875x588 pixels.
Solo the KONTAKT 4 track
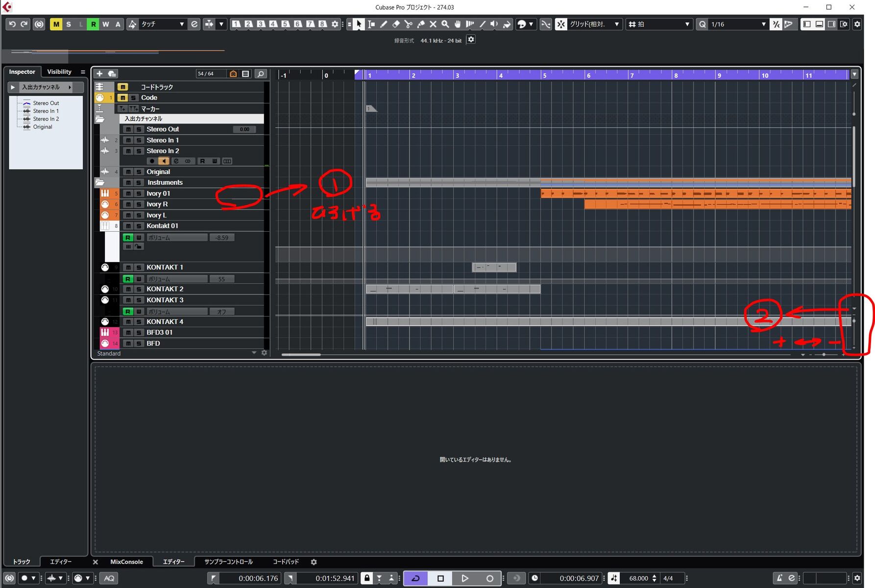click(139, 322)
